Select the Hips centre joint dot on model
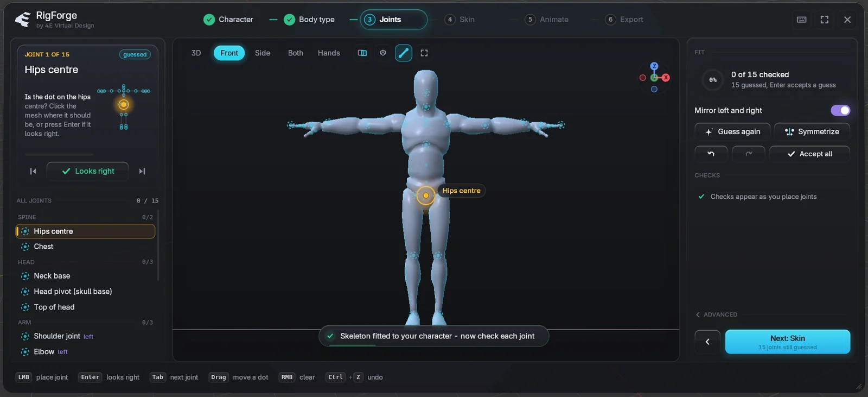Viewport: 868px width, 397px height. coord(426,196)
